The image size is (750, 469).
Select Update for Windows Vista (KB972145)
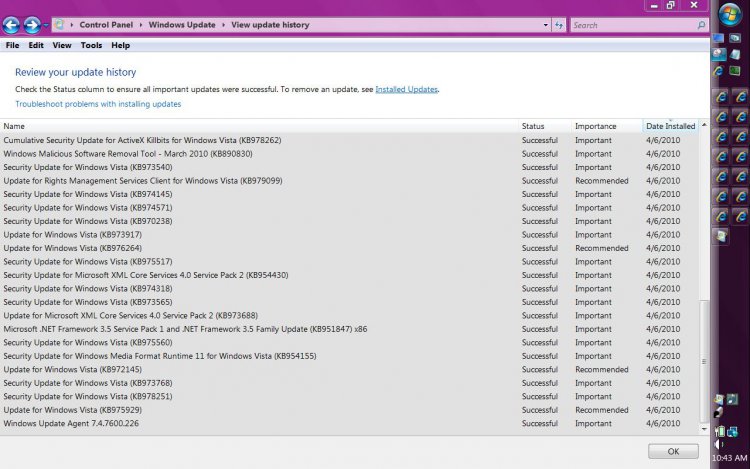tap(349, 370)
